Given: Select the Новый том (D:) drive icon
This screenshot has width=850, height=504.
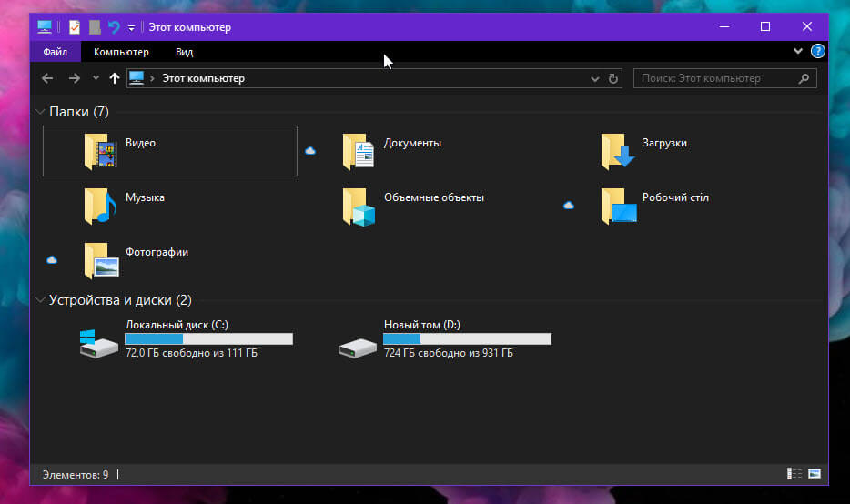Looking at the screenshot, I should [x=358, y=348].
